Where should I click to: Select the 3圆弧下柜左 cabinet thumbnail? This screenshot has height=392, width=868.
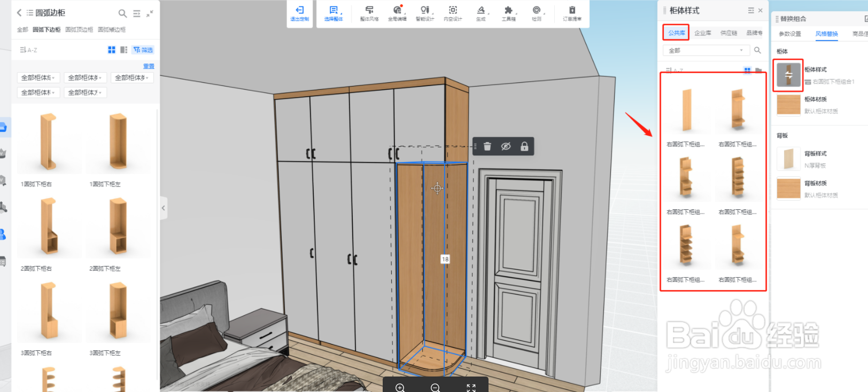pyautogui.click(x=118, y=311)
